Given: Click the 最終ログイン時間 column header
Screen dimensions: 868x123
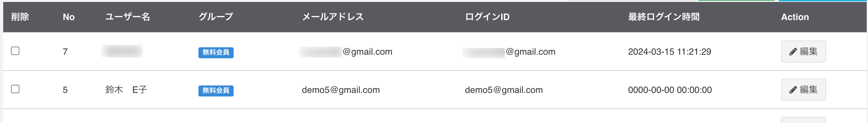Looking at the screenshot, I should click(664, 17).
